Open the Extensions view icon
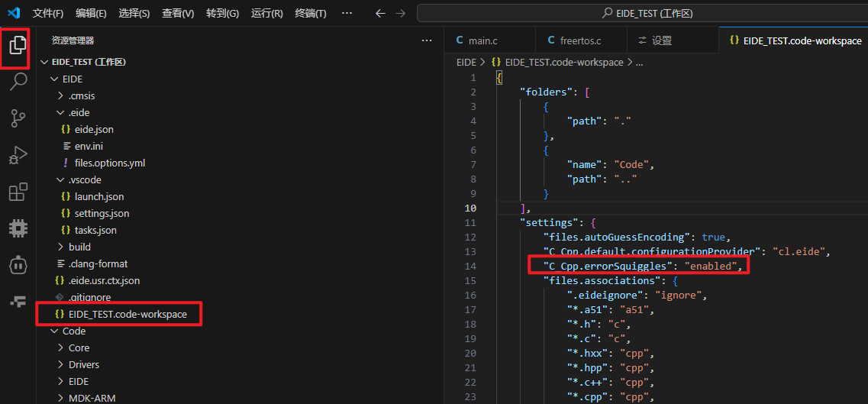 coord(18,192)
